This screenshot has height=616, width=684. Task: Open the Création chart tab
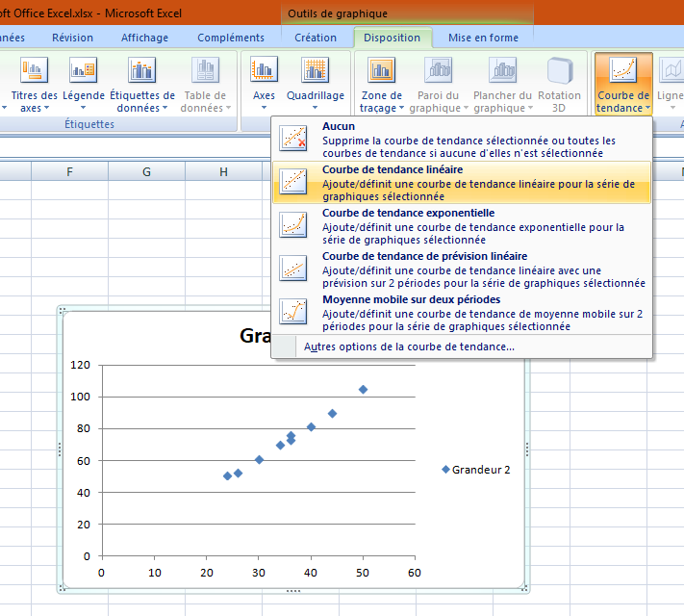[x=316, y=38]
